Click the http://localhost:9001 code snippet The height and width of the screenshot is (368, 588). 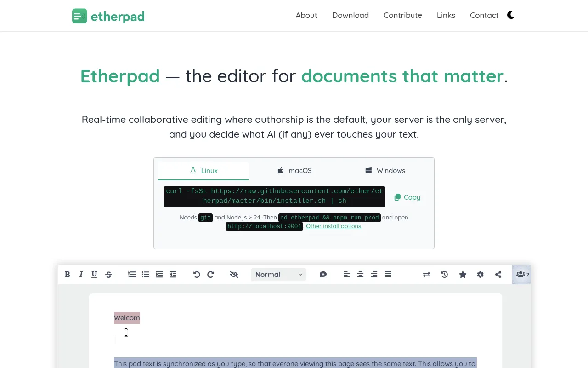[264, 226]
